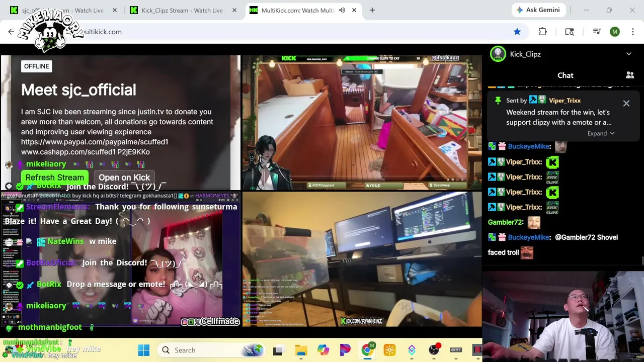The image size is (644, 362).
Task: Close the Kick_Clipz Stream tab
Action: [x=234, y=10]
